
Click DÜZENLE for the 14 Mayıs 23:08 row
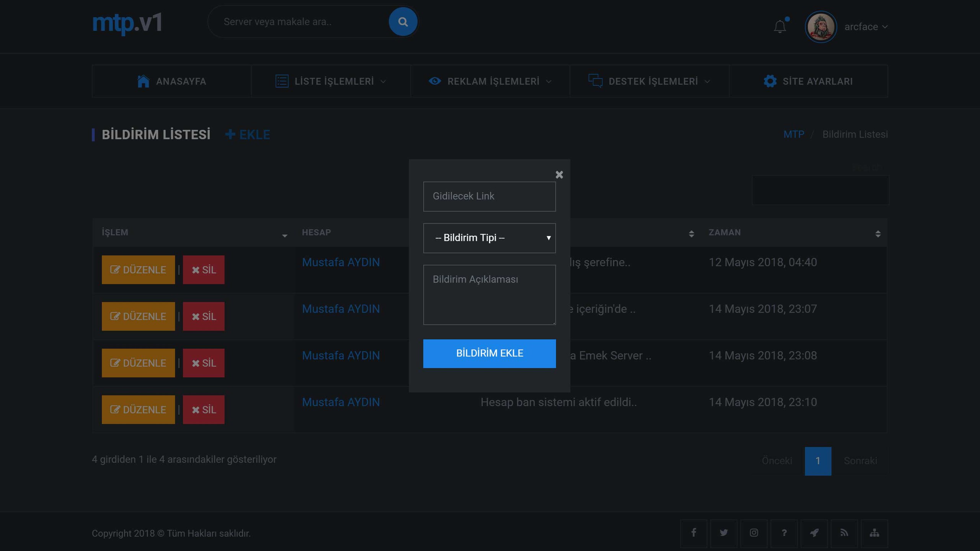point(138,363)
